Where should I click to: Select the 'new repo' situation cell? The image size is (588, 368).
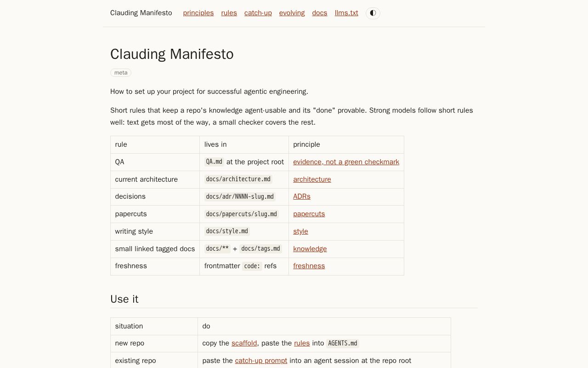click(x=154, y=343)
